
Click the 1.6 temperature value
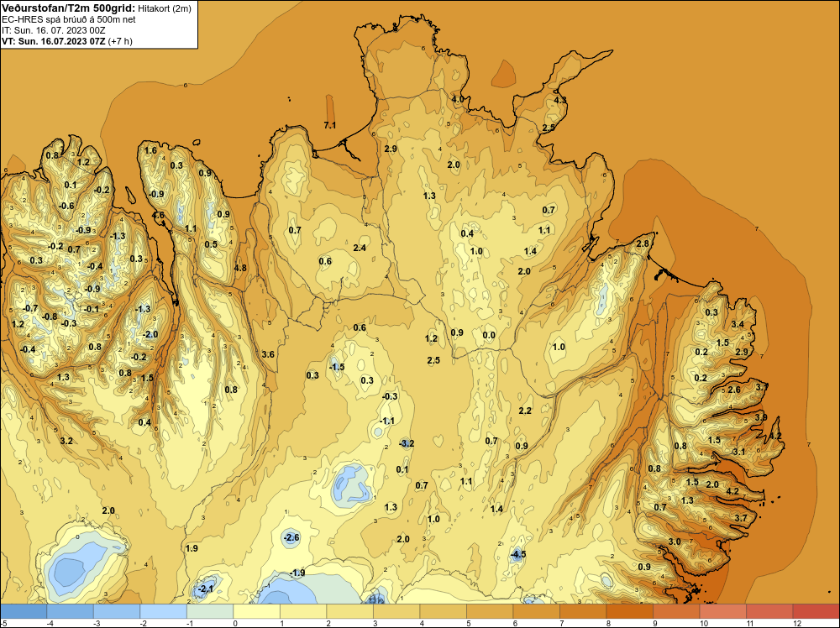pos(150,150)
